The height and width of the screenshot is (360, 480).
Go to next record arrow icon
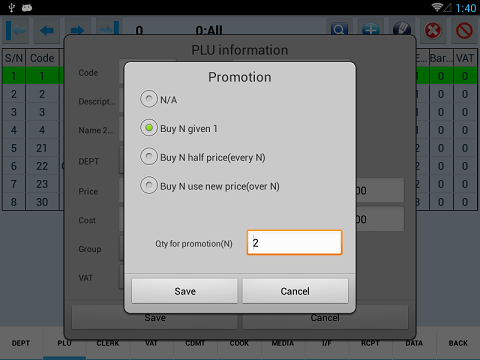[78, 31]
